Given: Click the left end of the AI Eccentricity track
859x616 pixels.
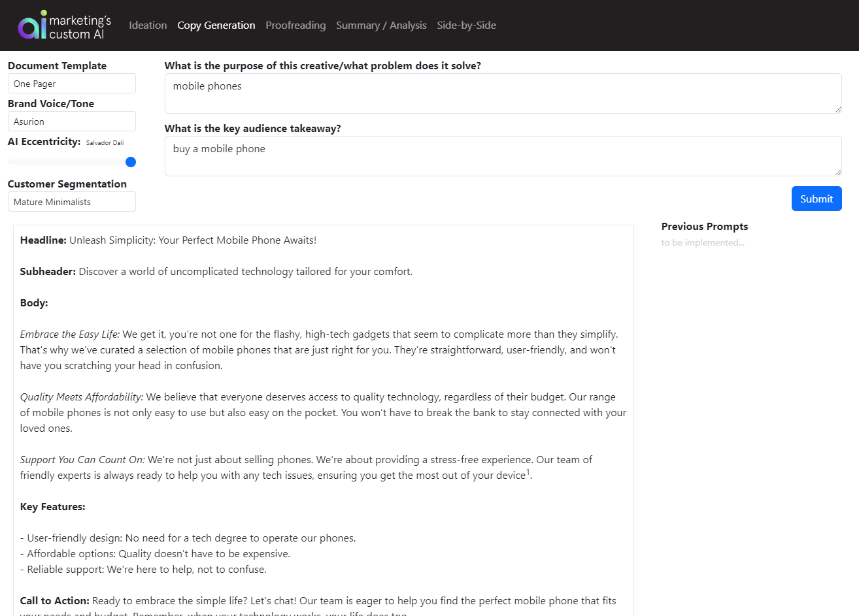Looking at the screenshot, I should pyautogui.click(x=10, y=162).
